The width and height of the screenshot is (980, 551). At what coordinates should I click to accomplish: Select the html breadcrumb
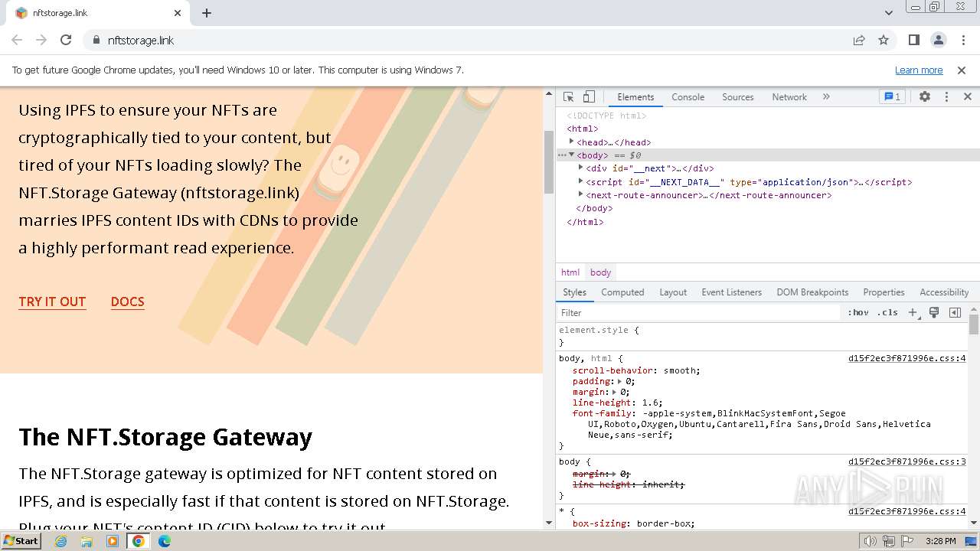570,272
